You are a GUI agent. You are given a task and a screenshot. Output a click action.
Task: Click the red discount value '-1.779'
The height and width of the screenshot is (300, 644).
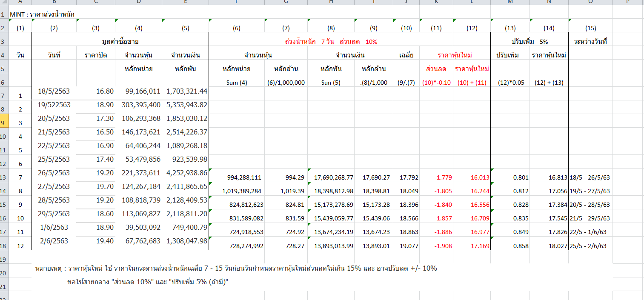443,178
